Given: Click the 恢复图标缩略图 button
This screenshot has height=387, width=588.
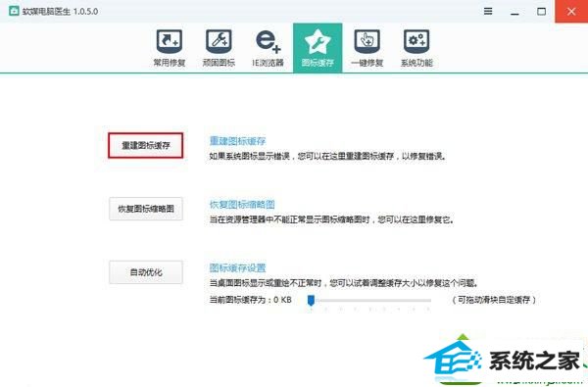Looking at the screenshot, I should click(146, 209).
